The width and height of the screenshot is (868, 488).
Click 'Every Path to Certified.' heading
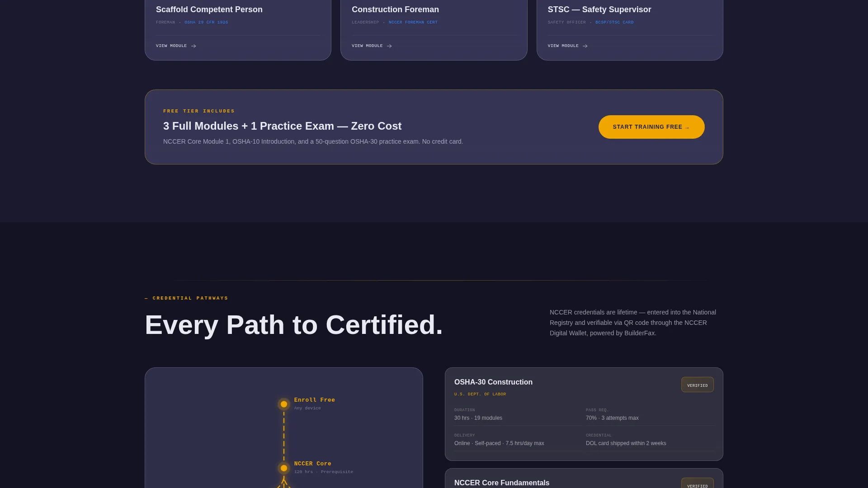click(x=294, y=325)
